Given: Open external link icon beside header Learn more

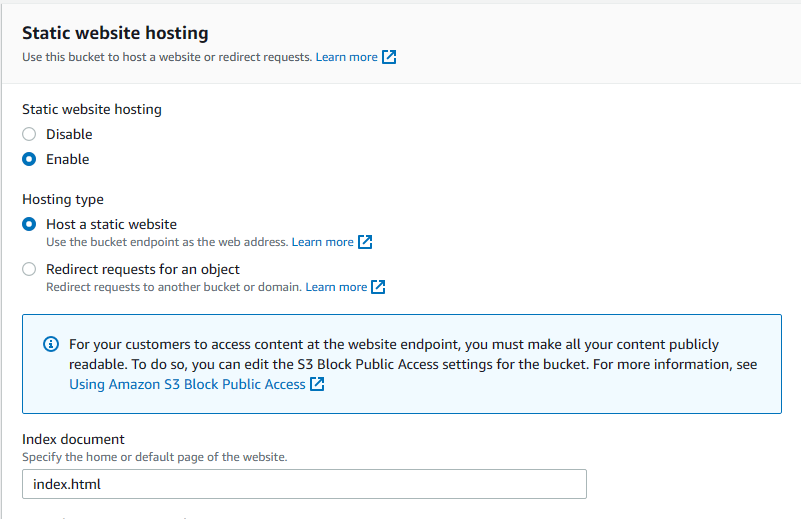Looking at the screenshot, I should tap(390, 58).
